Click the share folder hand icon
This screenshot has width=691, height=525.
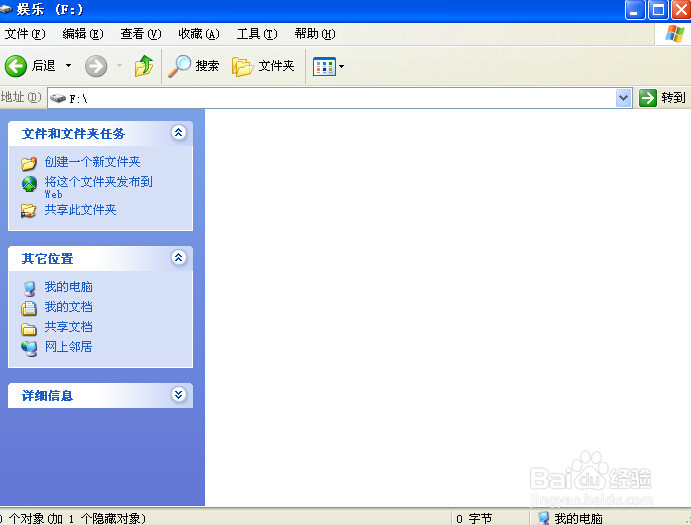[x=29, y=211]
